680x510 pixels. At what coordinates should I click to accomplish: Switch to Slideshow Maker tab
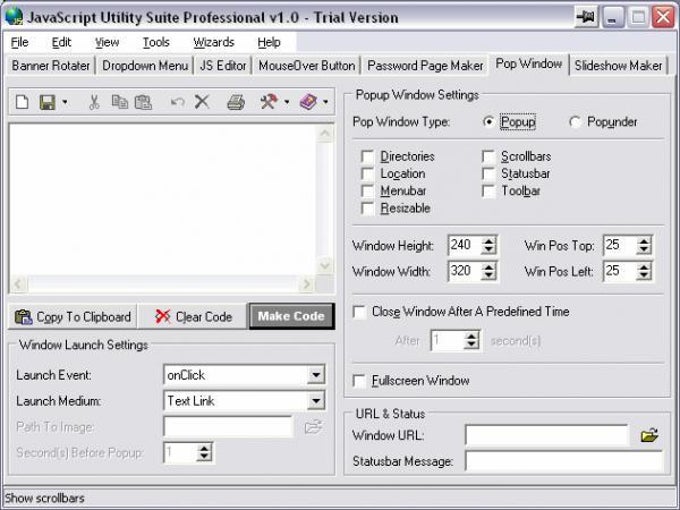618,65
